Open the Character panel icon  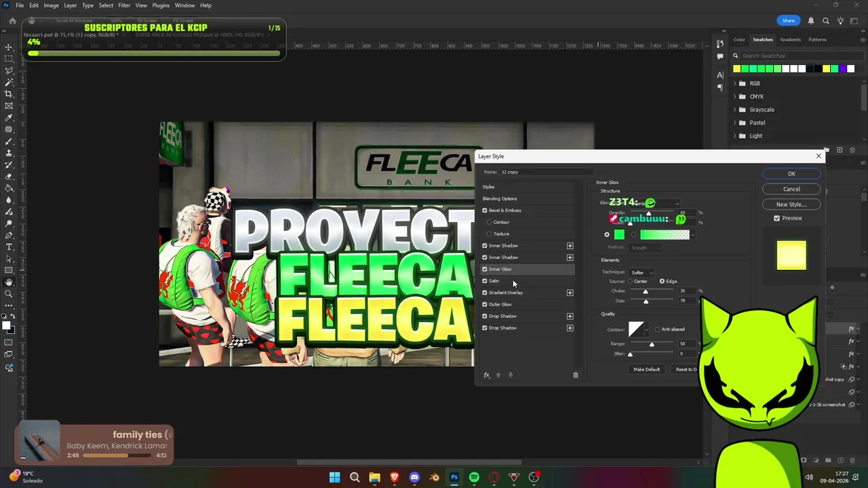tap(720, 75)
